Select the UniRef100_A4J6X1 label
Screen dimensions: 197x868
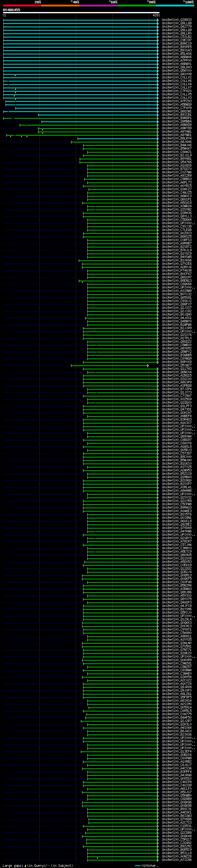(177, 318)
